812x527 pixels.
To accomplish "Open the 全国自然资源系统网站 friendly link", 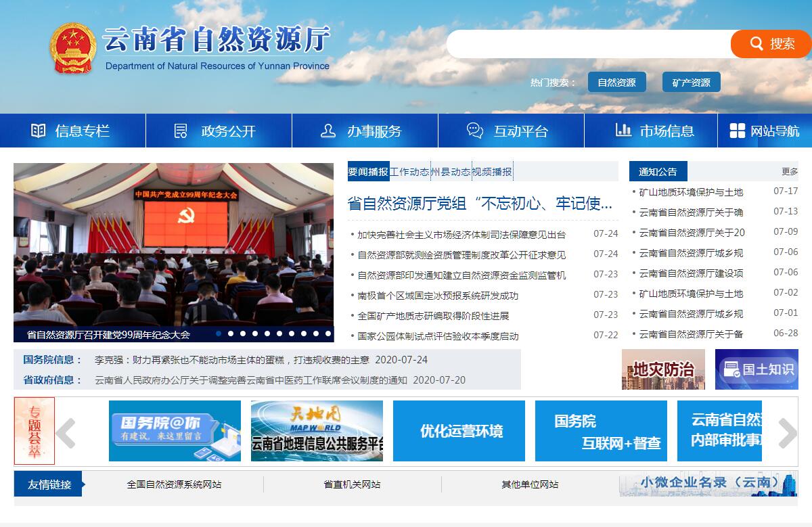I will [x=174, y=484].
